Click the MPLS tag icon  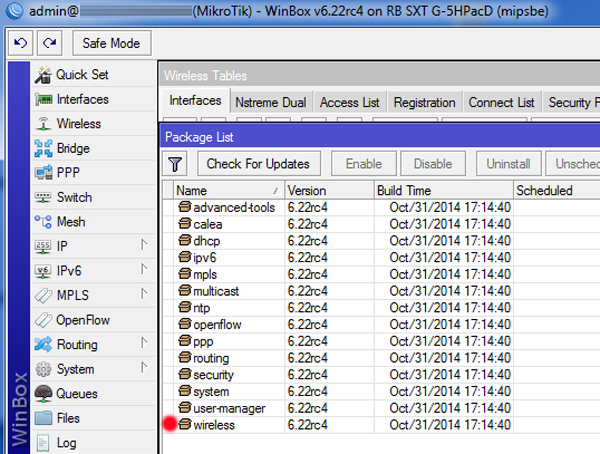click(43, 296)
